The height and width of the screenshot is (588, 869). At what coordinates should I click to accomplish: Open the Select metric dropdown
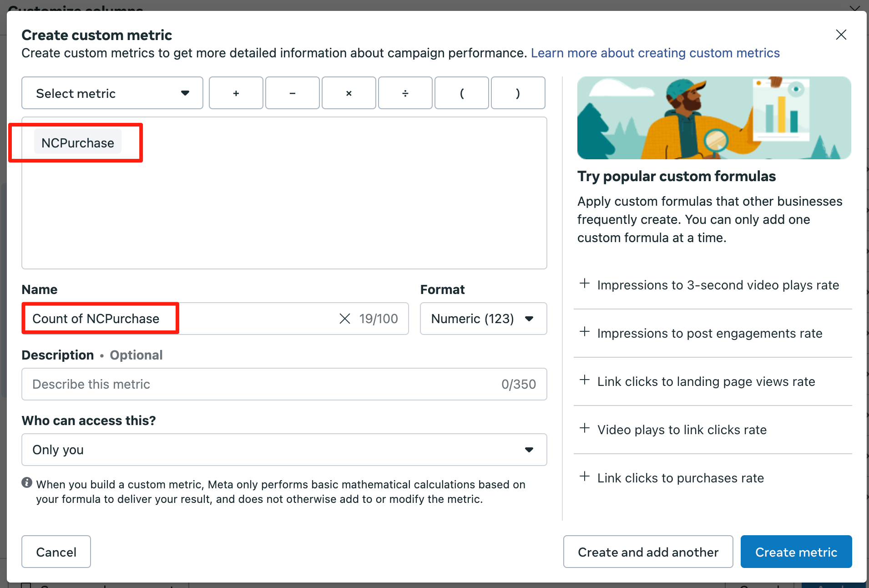click(112, 93)
